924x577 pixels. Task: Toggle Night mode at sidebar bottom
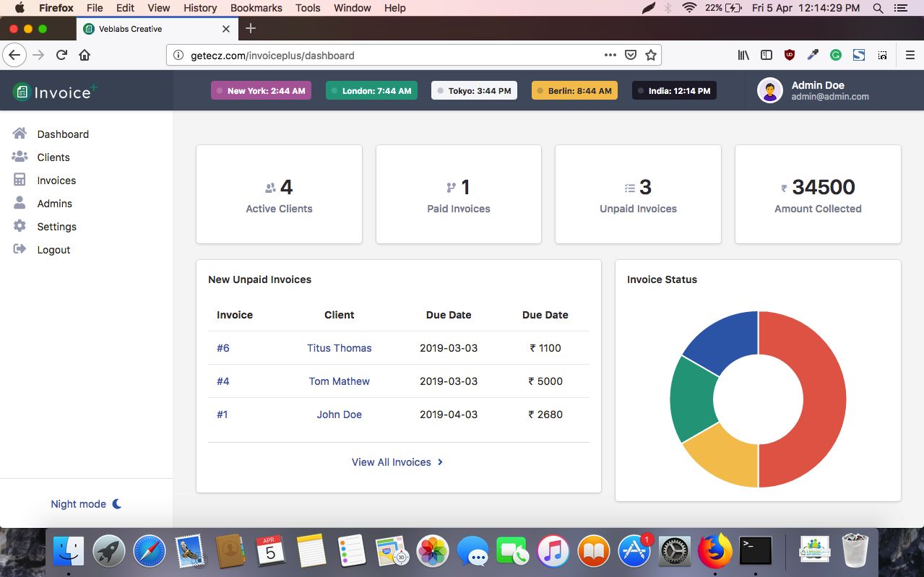click(x=86, y=504)
